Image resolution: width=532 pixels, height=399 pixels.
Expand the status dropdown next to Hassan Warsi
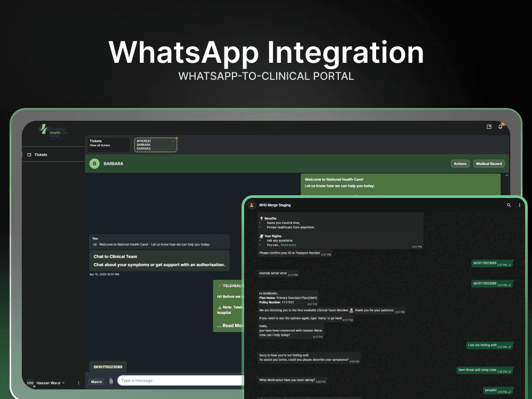pos(63,383)
